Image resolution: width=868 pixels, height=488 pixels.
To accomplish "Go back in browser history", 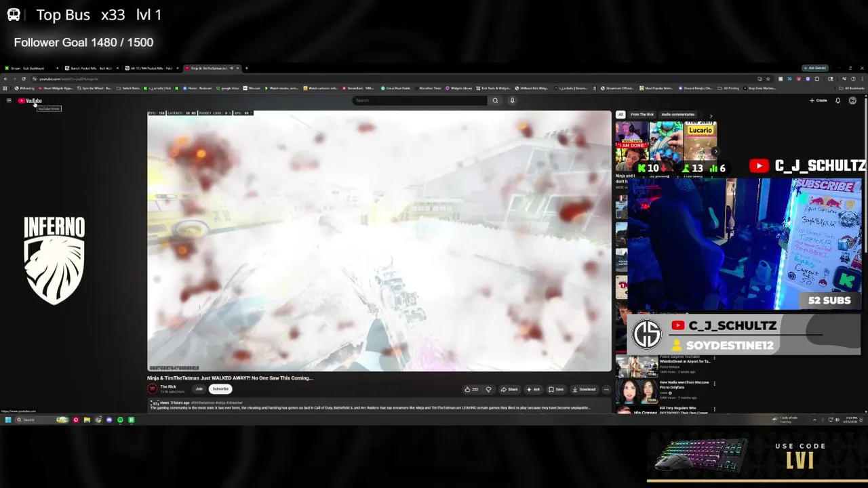I will coord(5,79).
